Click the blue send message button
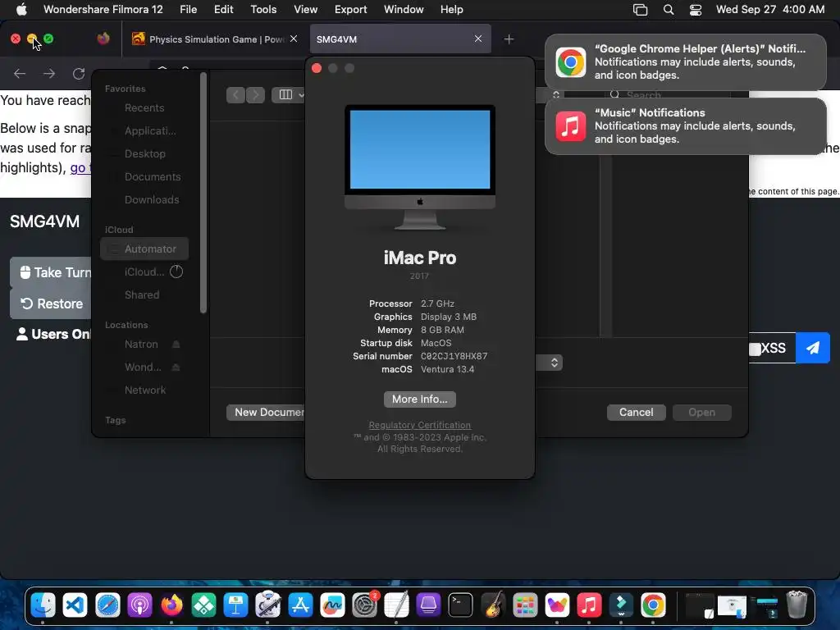The height and width of the screenshot is (630, 840). click(813, 348)
